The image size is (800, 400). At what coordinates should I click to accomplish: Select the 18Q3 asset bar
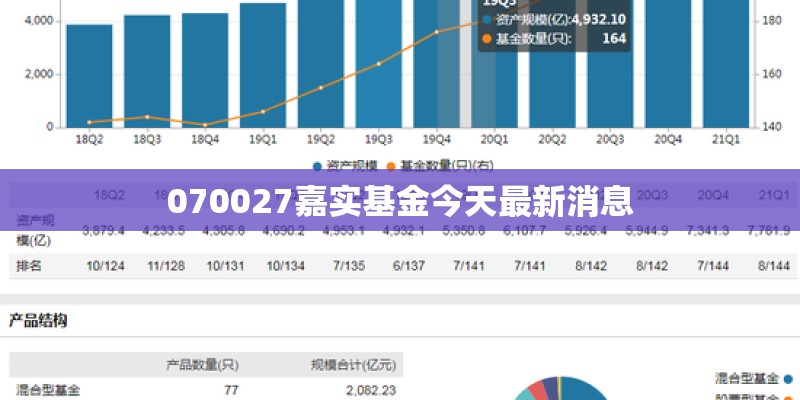[147, 71]
